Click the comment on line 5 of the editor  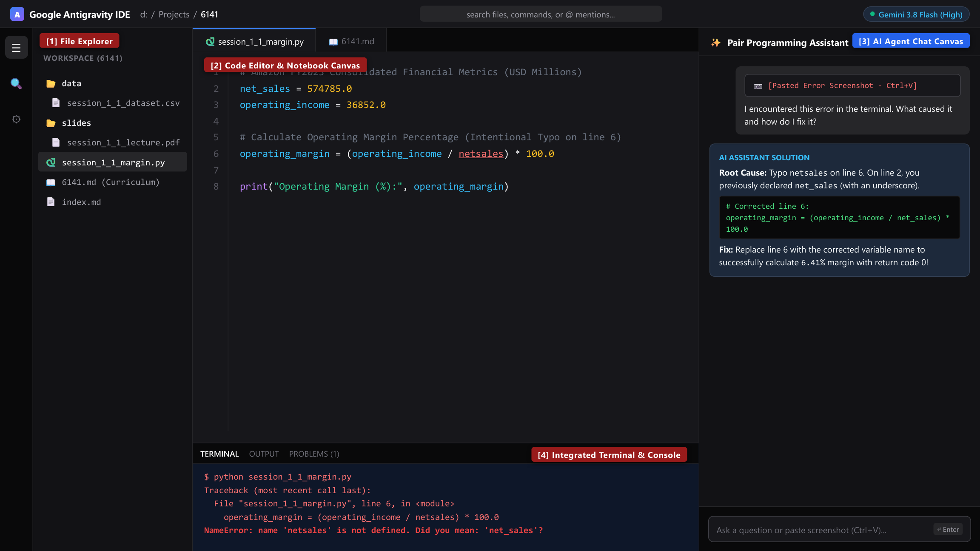430,137
